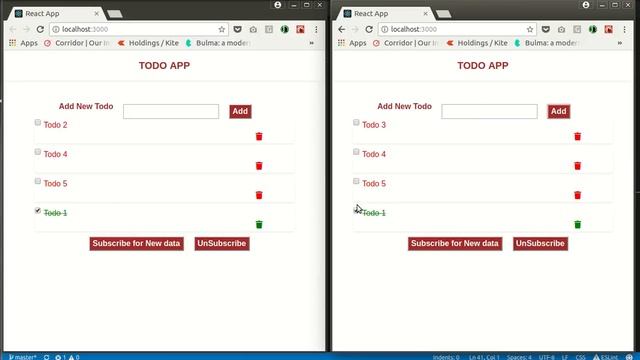Check Todo 4 checkbox in left window
This screenshot has height=360, width=640.
click(x=38, y=152)
